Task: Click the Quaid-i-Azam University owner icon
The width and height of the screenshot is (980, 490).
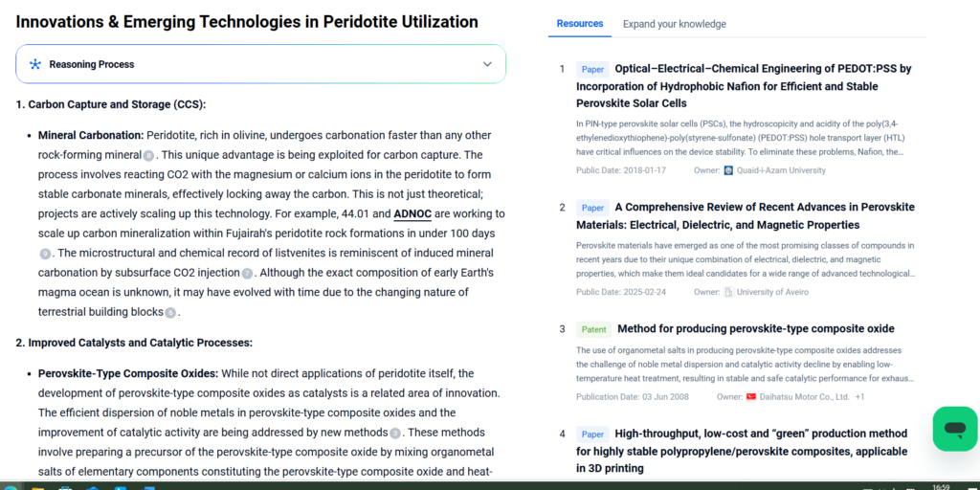Action: pos(729,170)
